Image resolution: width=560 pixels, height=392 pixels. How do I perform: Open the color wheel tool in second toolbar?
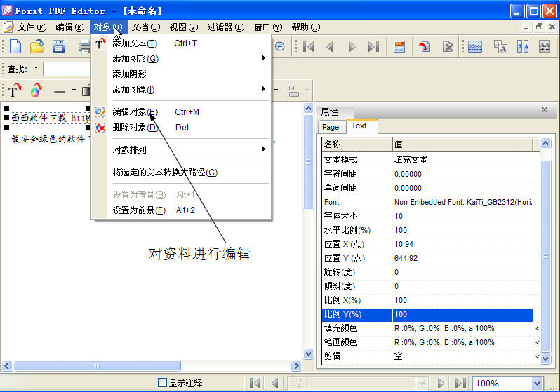tap(36, 90)
